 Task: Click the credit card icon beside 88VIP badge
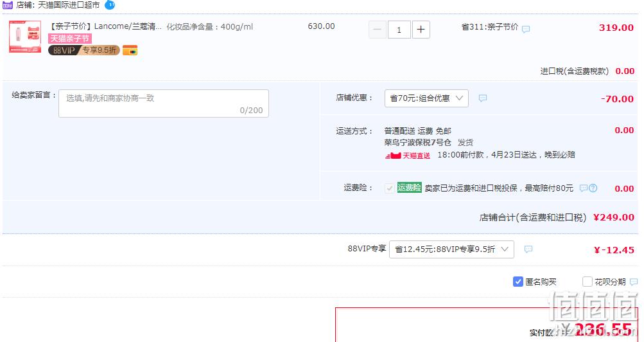pos(130,50)
